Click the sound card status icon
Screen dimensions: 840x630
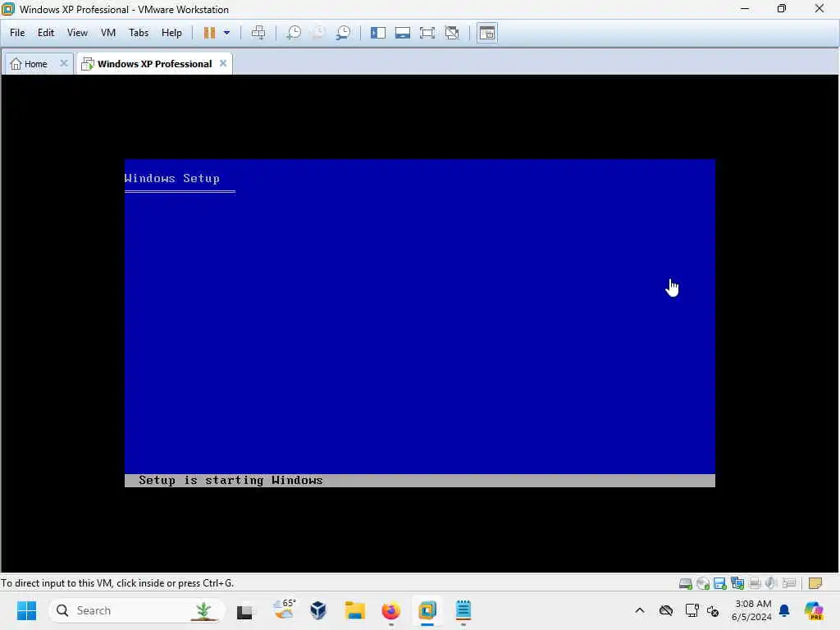pos(771,583)
